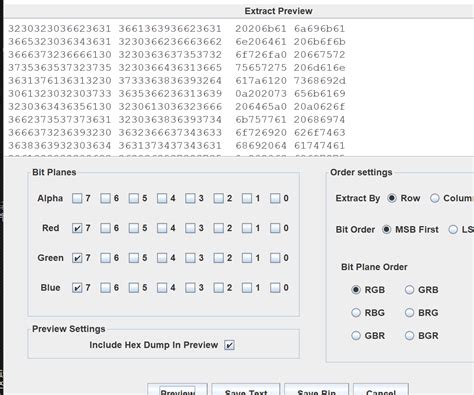This screenshot has height=395, width=474.
Task: Choose LSB First bit order
Action: [x=453, y=230]
